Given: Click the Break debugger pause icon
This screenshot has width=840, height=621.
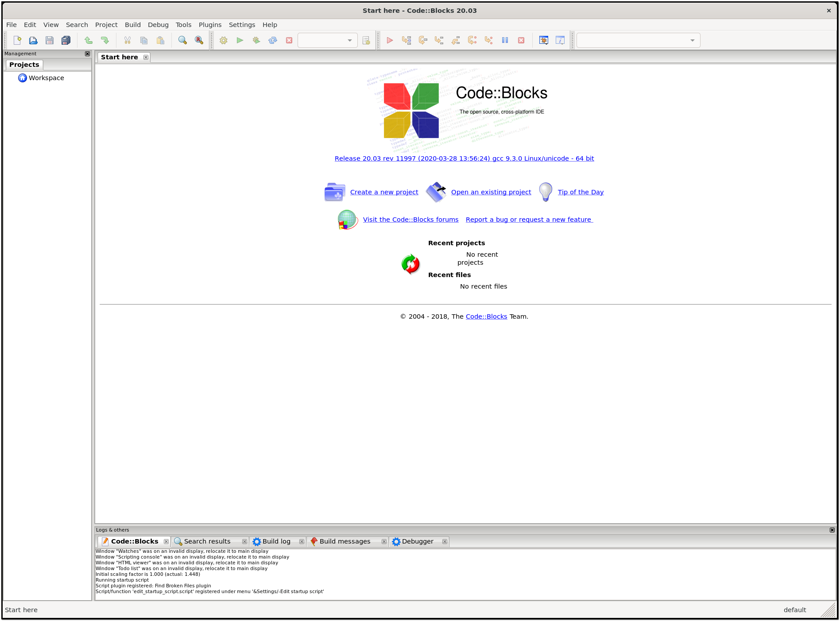Looking at the screenshot, I should pyautogui.click(x=505, y=40).
